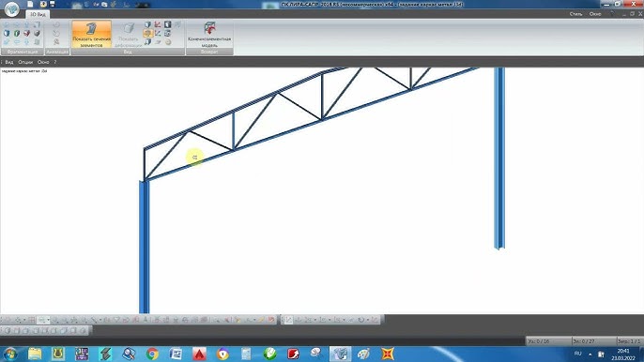Open AutoCAD red A icon on taskbar
Screen dimensions: 644x362
199,354
